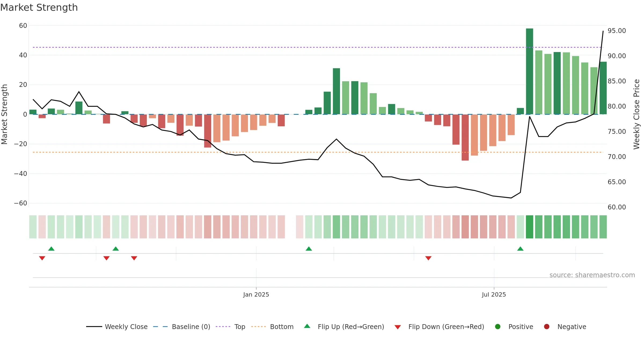644x362 pixels.
Task: Toggle Flip Down (Green→Red) legend entry
Action: coord(439,327)
